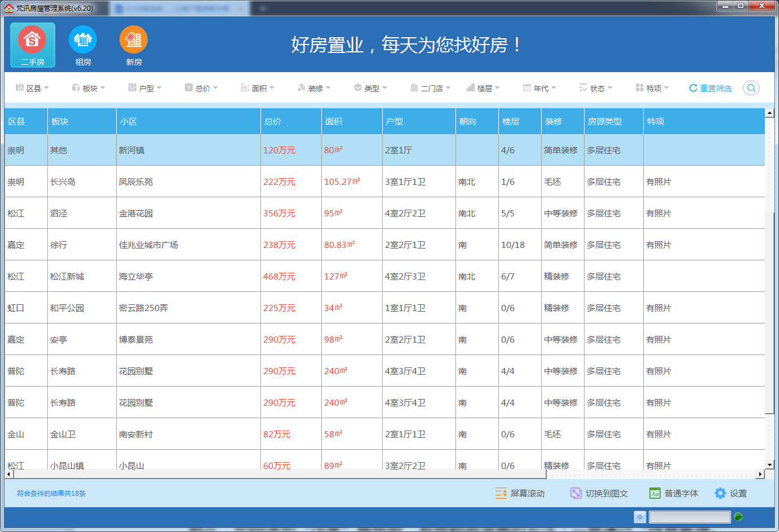
Task: Click the horizontal scrollbar right arrow
Action: (x=760, y=475)
